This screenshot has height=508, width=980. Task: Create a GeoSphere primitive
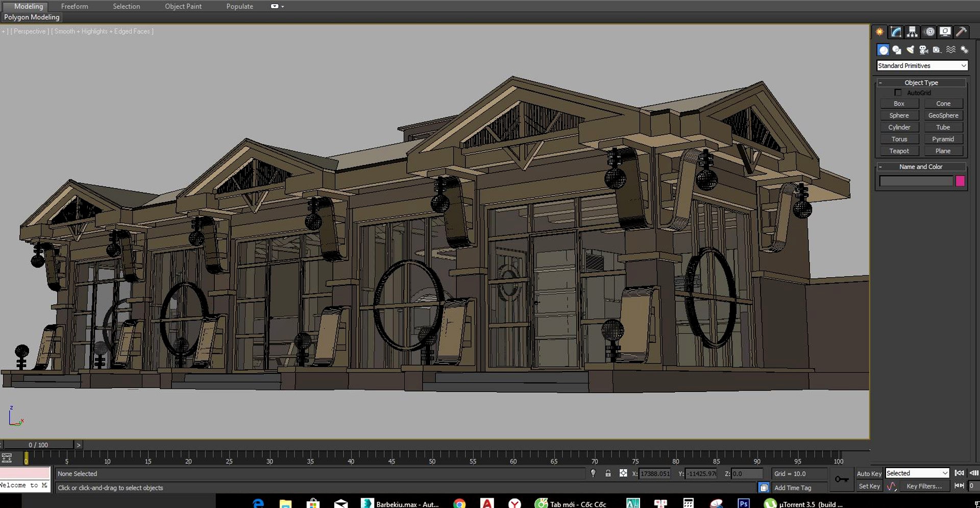[x=943, y=115]
